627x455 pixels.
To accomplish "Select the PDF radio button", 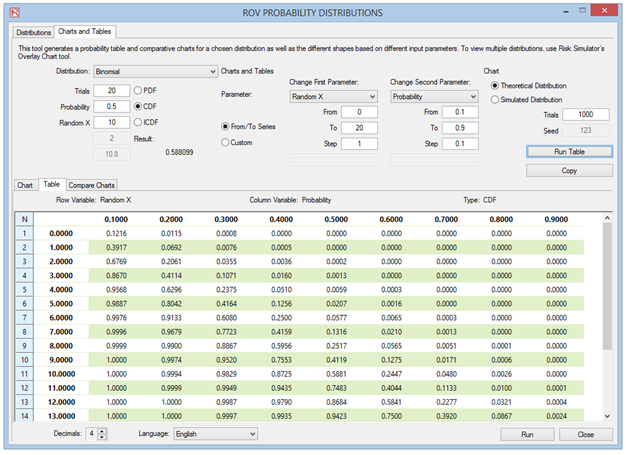I will [x=145, y=90].
